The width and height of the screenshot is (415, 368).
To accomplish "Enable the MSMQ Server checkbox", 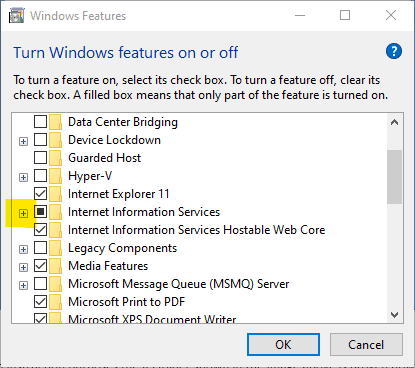I will tap(40, 284).
